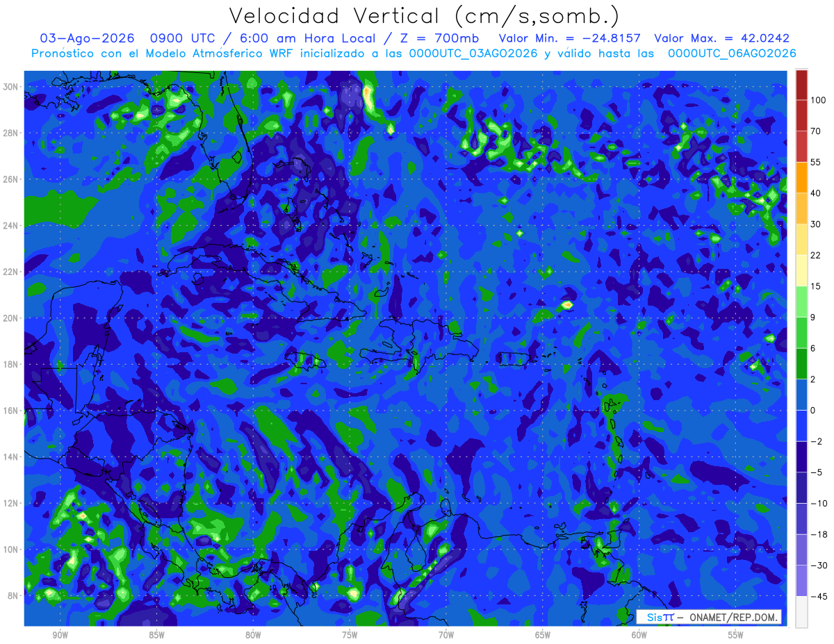The width and height of the screenshot is (834, 644).
Task: Click the "18N" latitude label
Action: pyautogui.click(x=10, y=365)
